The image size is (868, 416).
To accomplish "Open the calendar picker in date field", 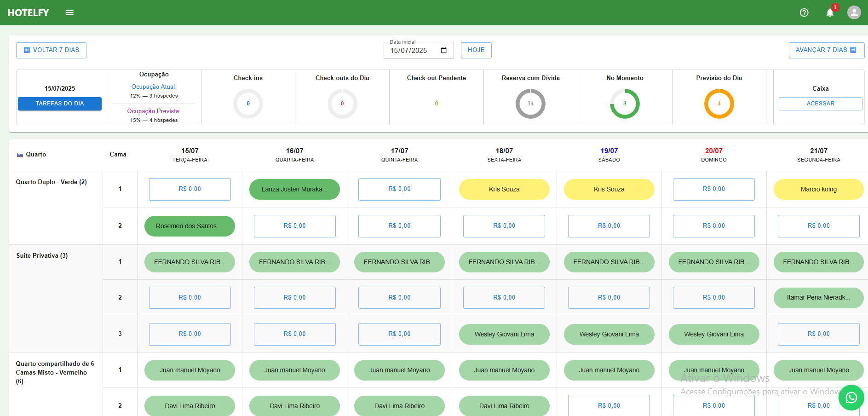I will (443, 51).
